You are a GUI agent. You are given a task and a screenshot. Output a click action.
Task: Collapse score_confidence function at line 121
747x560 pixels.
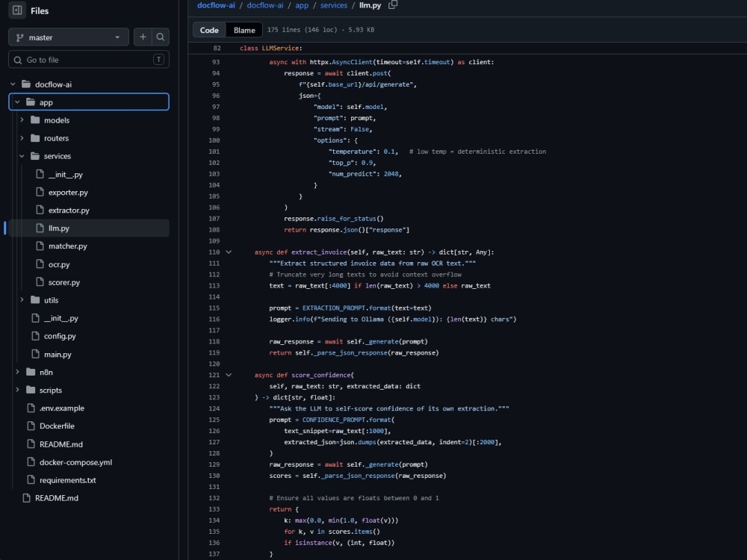coord(229,375)
